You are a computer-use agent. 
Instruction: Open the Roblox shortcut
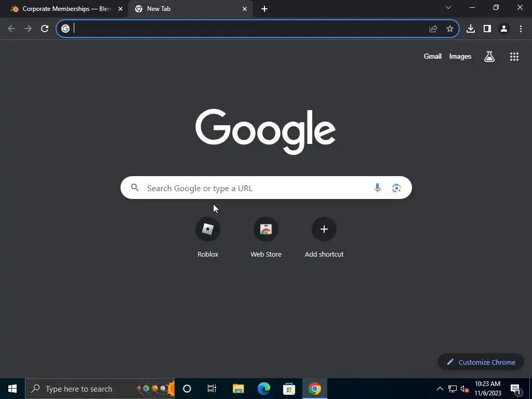(208, 237)
